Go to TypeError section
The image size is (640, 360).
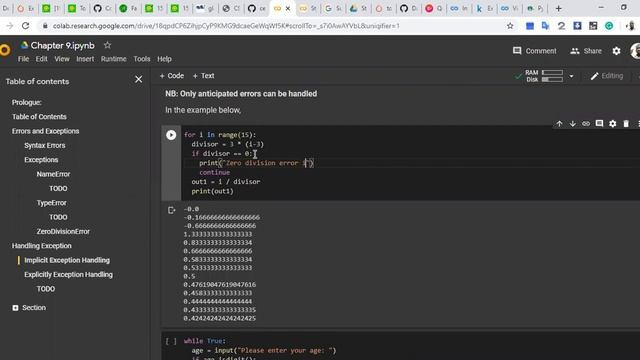point(51,203)
